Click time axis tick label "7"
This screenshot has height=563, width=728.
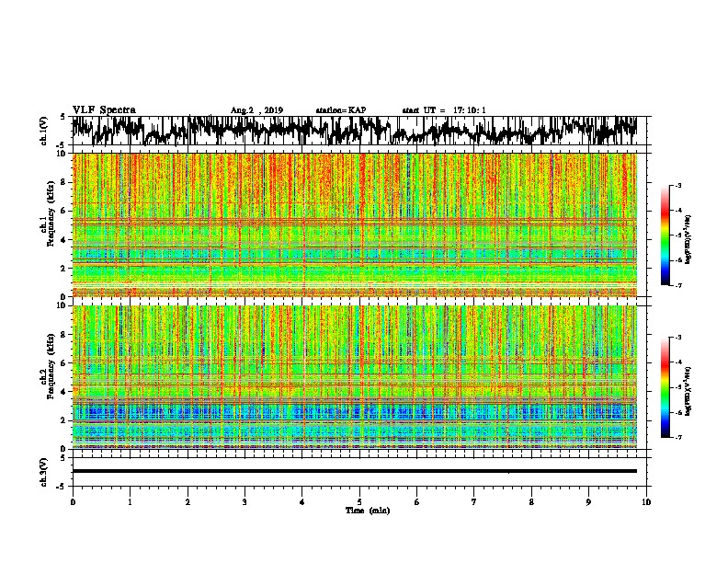pyautogui.click(x=474, y=502)
